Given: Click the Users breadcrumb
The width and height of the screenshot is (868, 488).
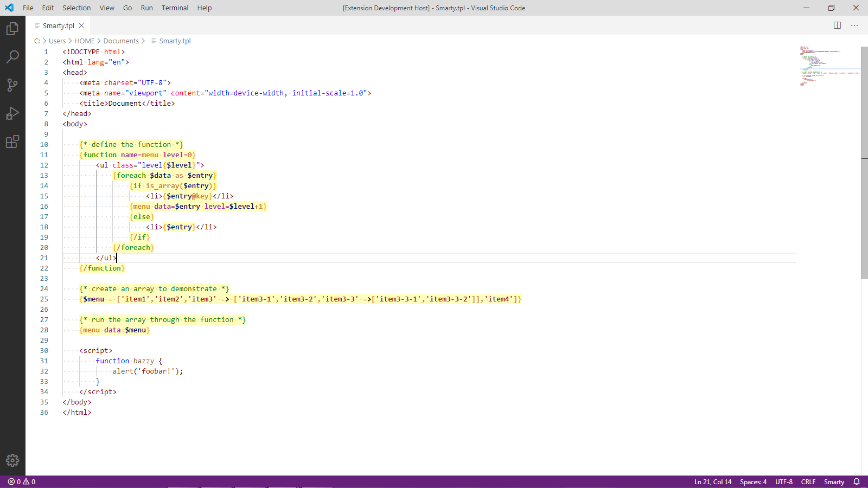Looking at the screenshot, I should (57, 41).
